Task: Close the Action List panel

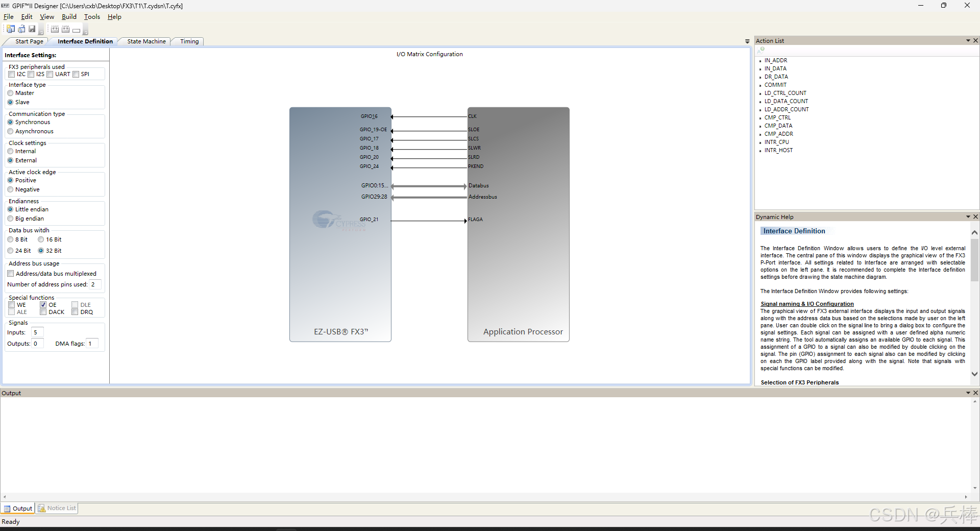Action: click(975, 40)
